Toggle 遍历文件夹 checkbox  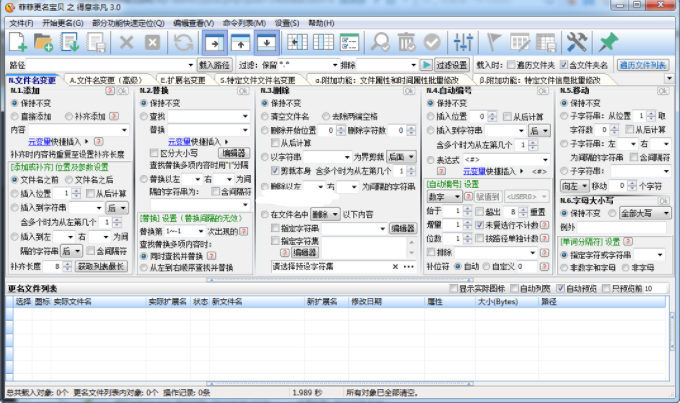coord(511,65)
